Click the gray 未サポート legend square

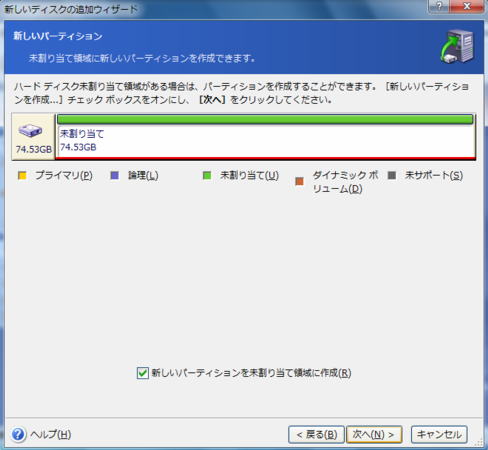(x=392, y=175)
